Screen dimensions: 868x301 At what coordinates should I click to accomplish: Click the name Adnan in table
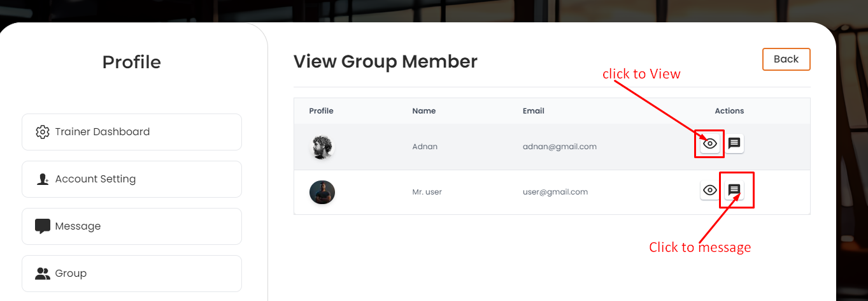pyautogui.click(x=425, y=147)
